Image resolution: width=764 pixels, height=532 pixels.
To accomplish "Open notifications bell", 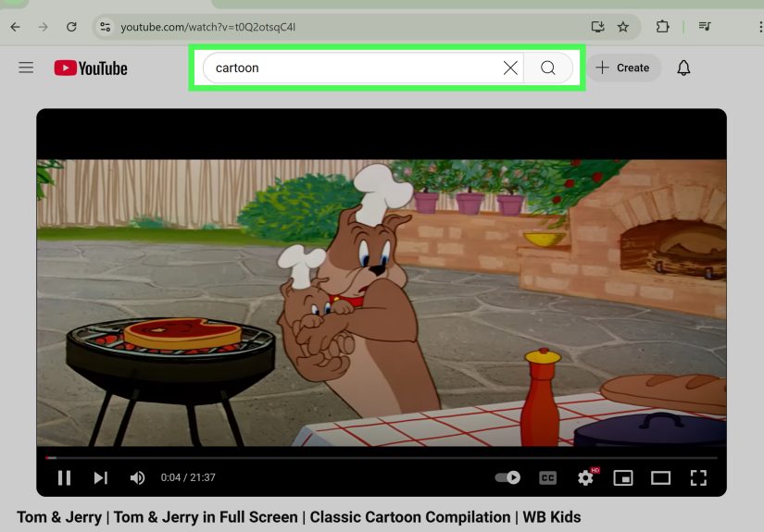I will coord(683,68).
